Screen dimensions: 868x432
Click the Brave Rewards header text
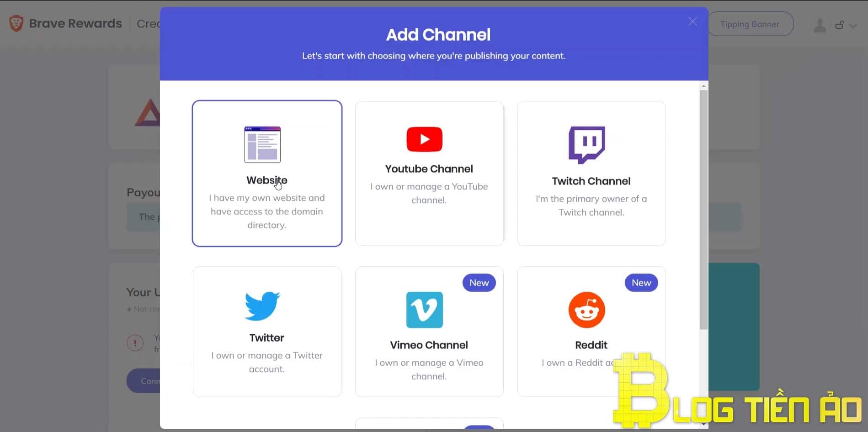pos(75,23)
